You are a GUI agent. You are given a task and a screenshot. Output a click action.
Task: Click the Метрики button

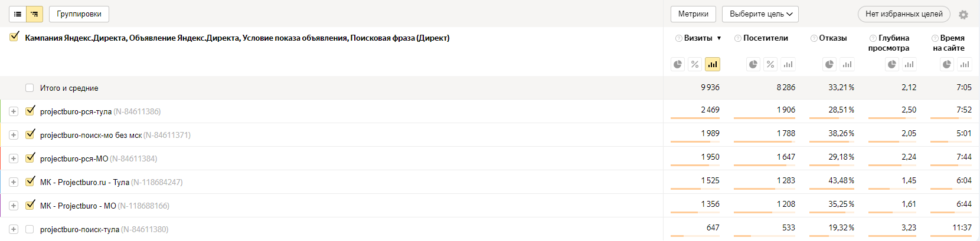[693, 14]
